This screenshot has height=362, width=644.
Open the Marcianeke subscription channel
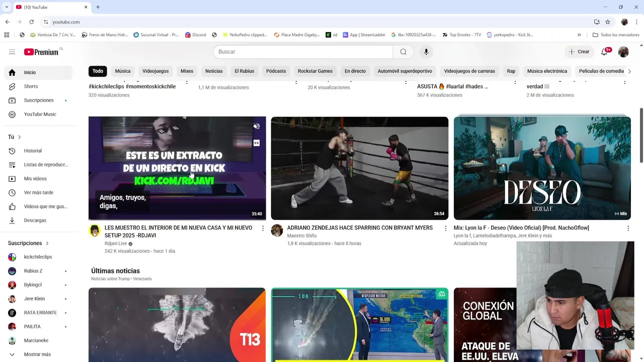click(x=38, y=340)
